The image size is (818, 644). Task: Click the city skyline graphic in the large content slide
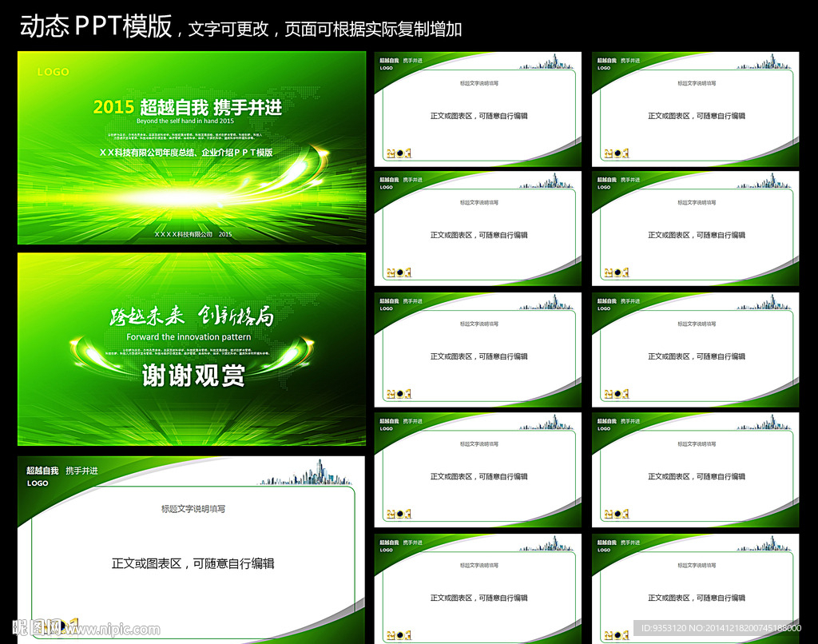point(306,473)
